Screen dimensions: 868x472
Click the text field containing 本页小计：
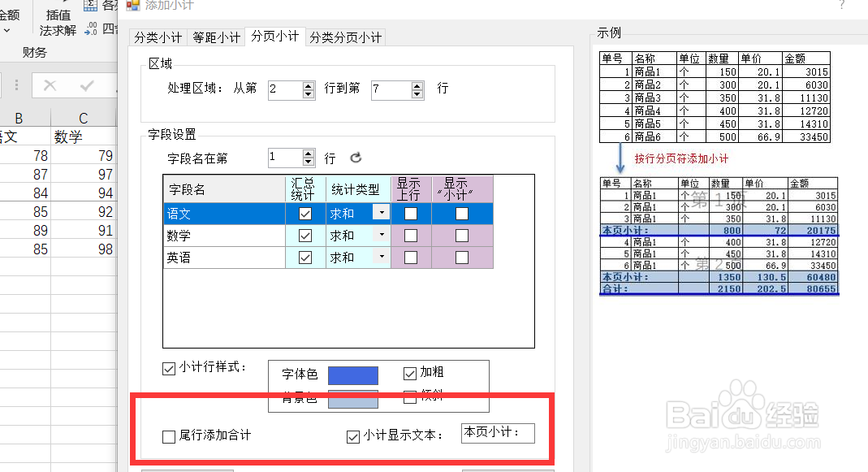498,433
